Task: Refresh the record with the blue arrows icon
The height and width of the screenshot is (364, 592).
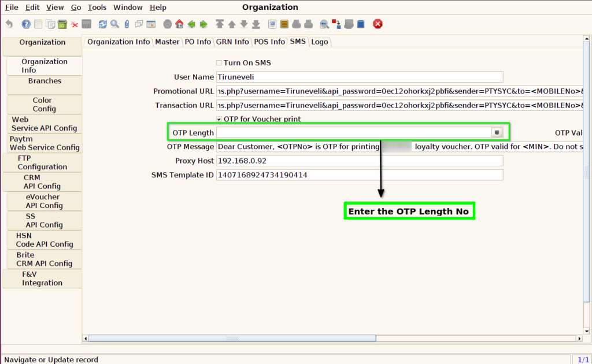Action: [102, 24]
